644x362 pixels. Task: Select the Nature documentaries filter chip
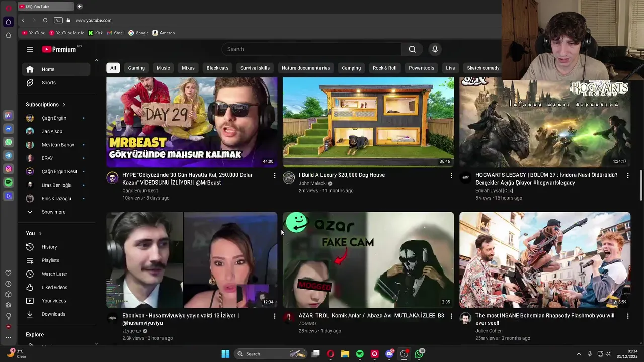[306, 68]
